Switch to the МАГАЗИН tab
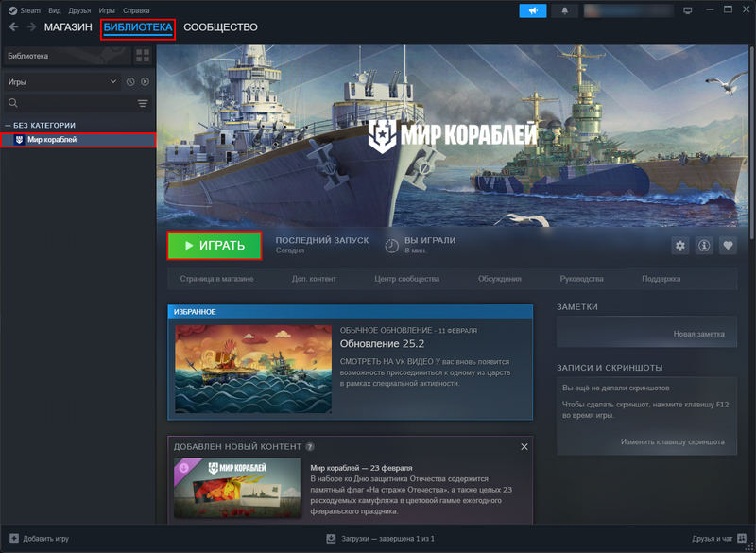Image resolution: width=756 pixels, height=553 pixels. coord(68,27)
